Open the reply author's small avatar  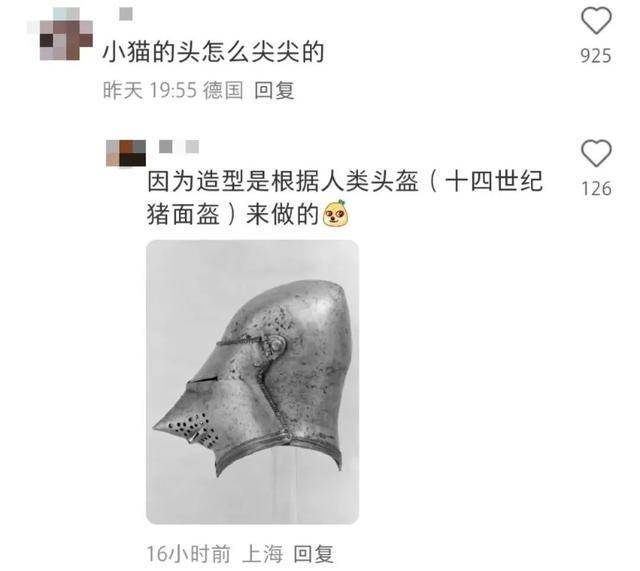[126, 153]
